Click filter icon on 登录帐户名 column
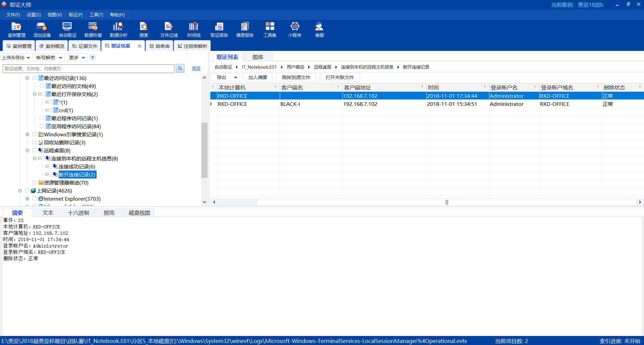Image resolution: width=644 pixels, height=345 pixels. (x=535, y=87)
